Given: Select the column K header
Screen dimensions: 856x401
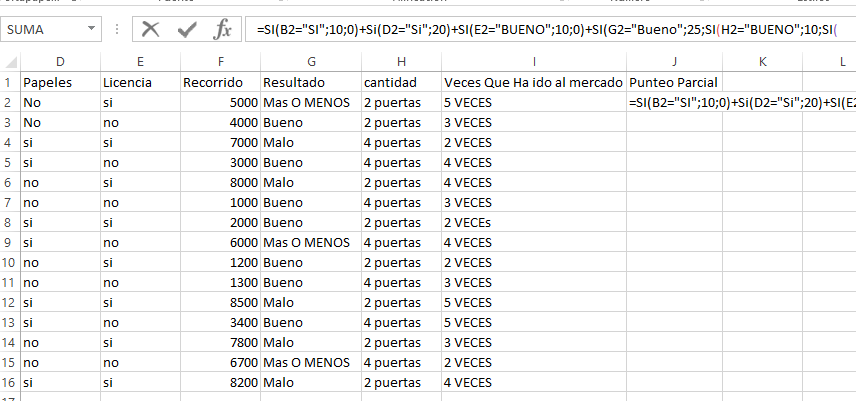Looking at the screenshot, I should (763, 63).
